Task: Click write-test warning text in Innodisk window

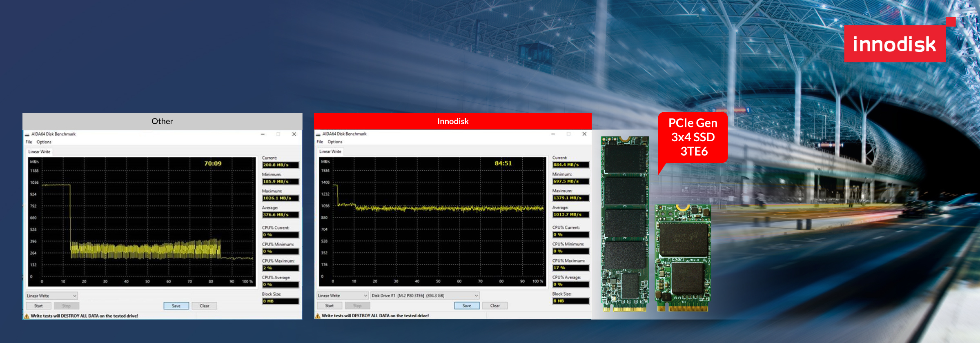Action: coord(375,316)
